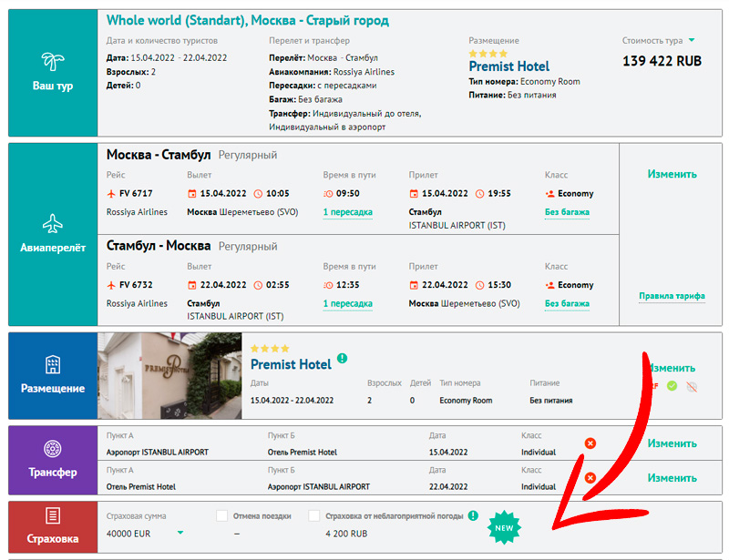This screenshot has height=560, width=729.
Task: Click the airplane icon in Авиаперелёт
Action: (x=53, y=222)
